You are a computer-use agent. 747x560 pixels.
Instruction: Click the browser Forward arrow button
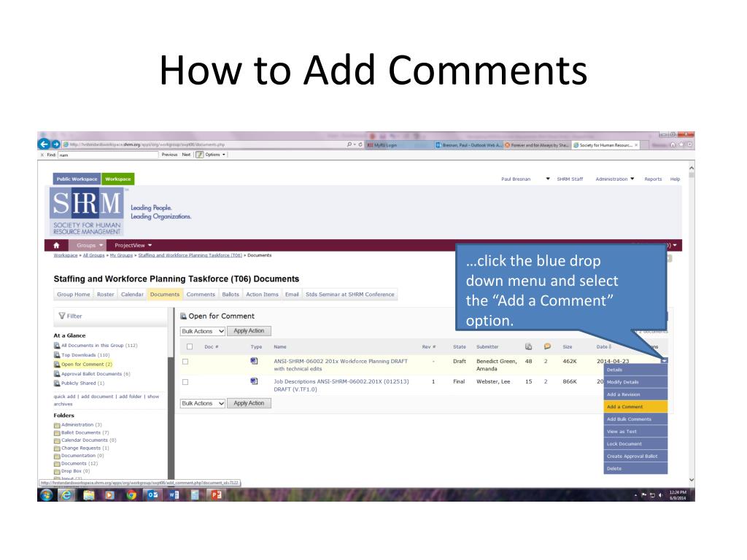55,144
